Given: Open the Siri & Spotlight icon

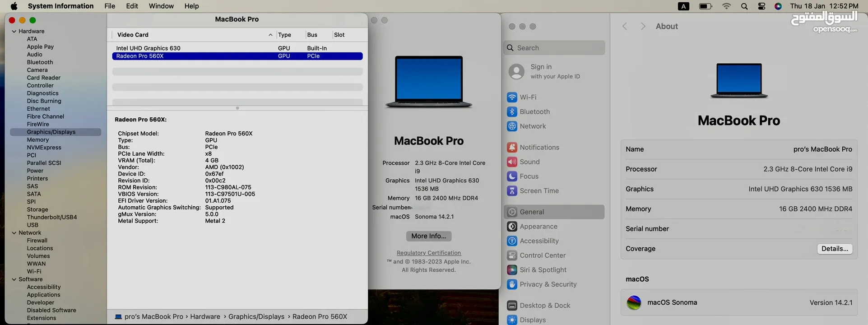Looking at the screenshot, I should tap(512, 269).
